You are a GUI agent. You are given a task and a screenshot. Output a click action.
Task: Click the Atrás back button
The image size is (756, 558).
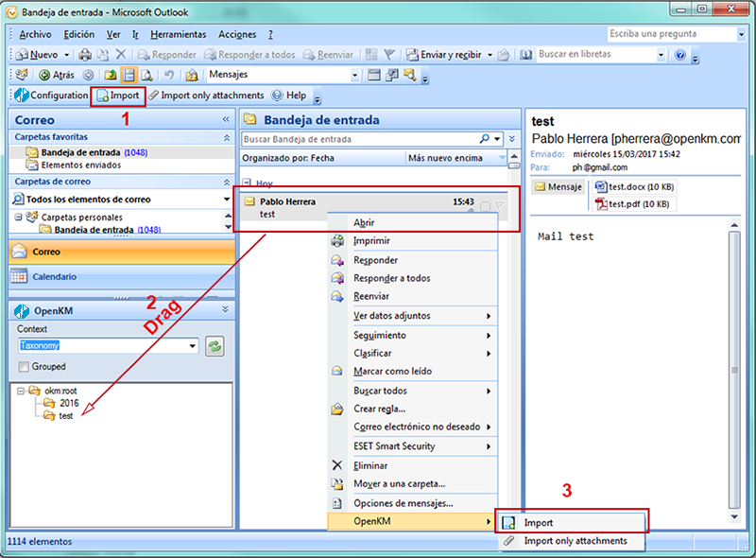[57, 75]
